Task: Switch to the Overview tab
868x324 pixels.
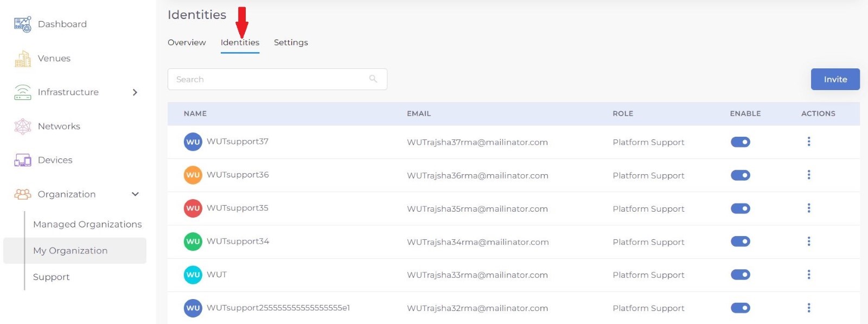Action: click(187, 42)
